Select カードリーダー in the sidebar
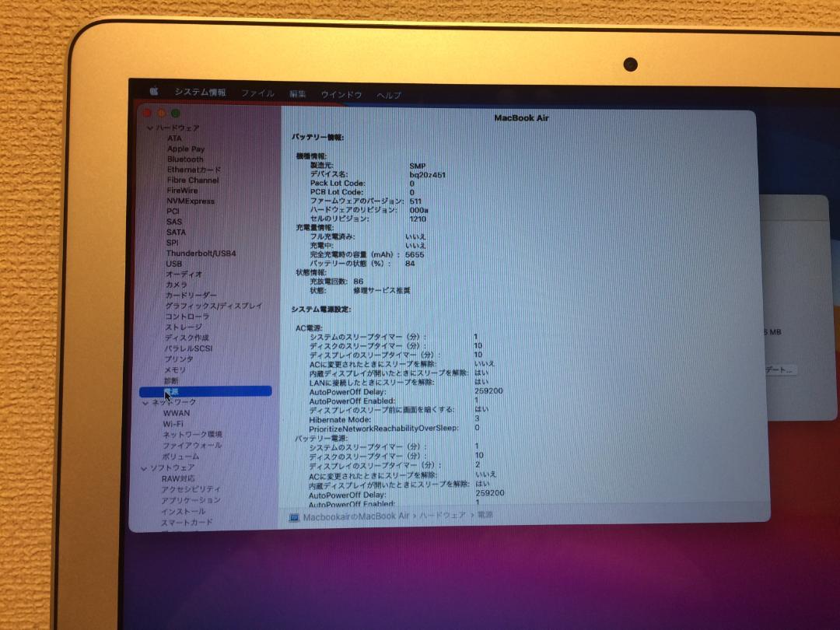The height and width of the screenshot is (630, 840). pos(191,296)
